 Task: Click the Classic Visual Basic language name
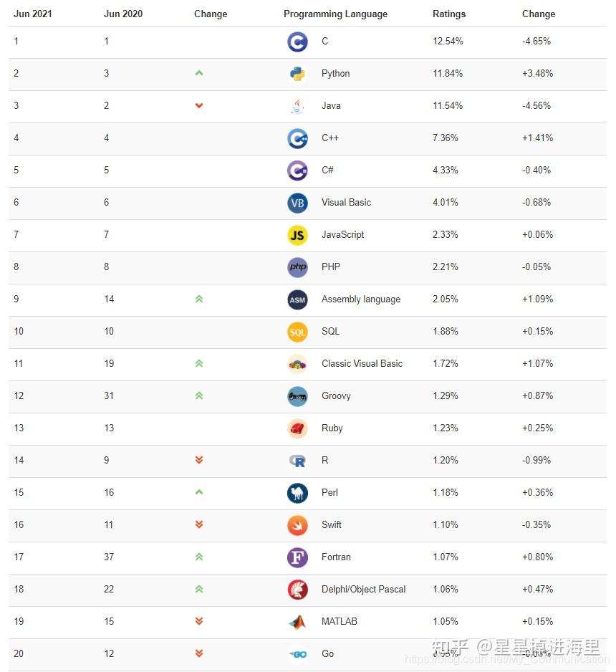pos(362,363)
